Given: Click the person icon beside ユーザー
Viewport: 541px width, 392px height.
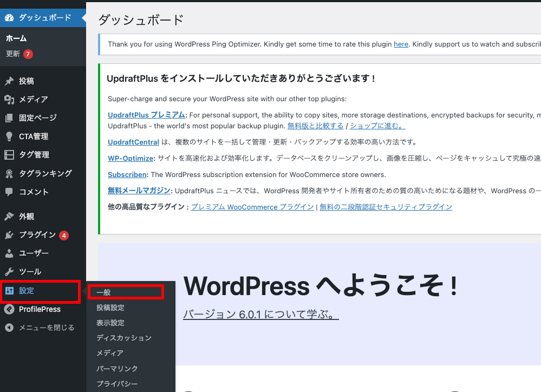Looking at the screenshot, I should tap(9, 253).
